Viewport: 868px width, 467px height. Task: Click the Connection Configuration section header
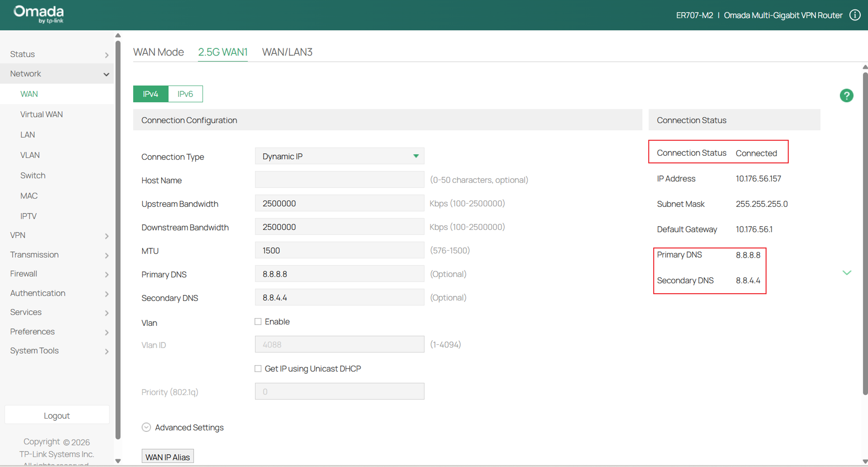click(387, 120)
